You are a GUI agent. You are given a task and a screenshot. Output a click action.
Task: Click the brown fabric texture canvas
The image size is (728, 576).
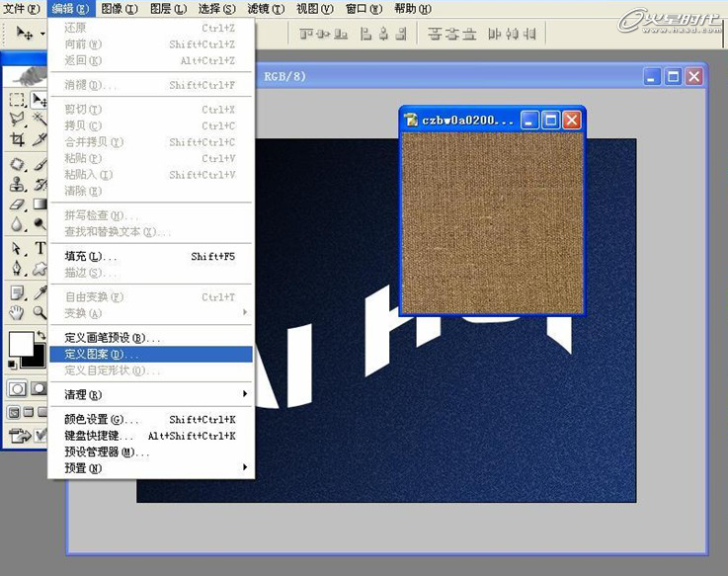coord(491,223)
